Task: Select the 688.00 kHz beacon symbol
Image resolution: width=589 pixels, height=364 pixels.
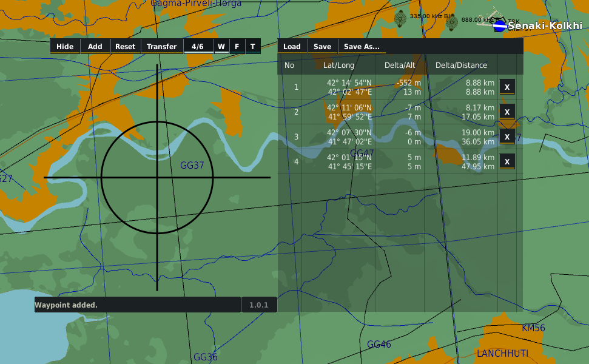Action: point(451,22)
